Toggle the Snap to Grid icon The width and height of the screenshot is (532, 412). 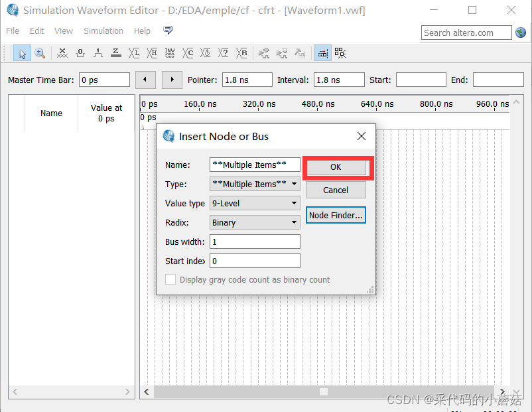[340, 53]
